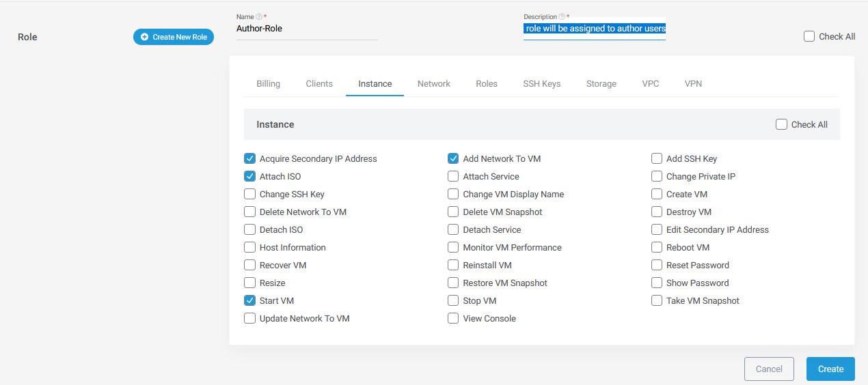Go to the SSH Keys tab
This screenshot has width=868, height=385.
[541, 83]
